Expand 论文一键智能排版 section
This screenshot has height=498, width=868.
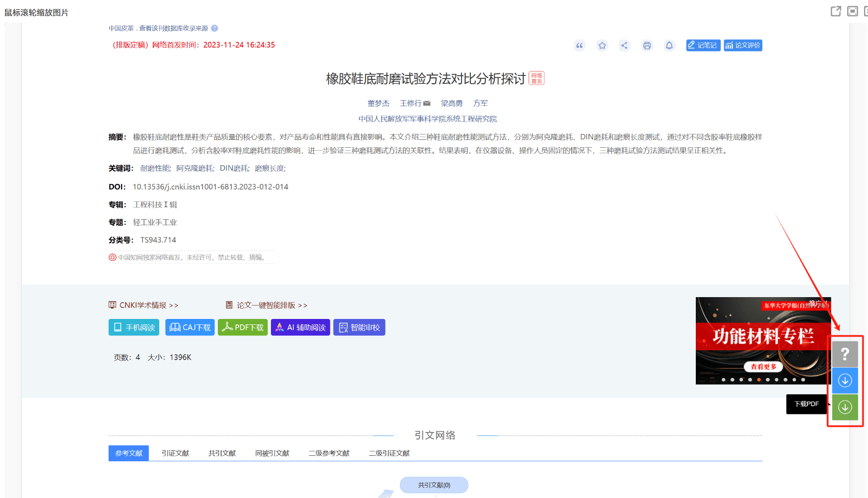pyautogui.click(x=267, y=305)
